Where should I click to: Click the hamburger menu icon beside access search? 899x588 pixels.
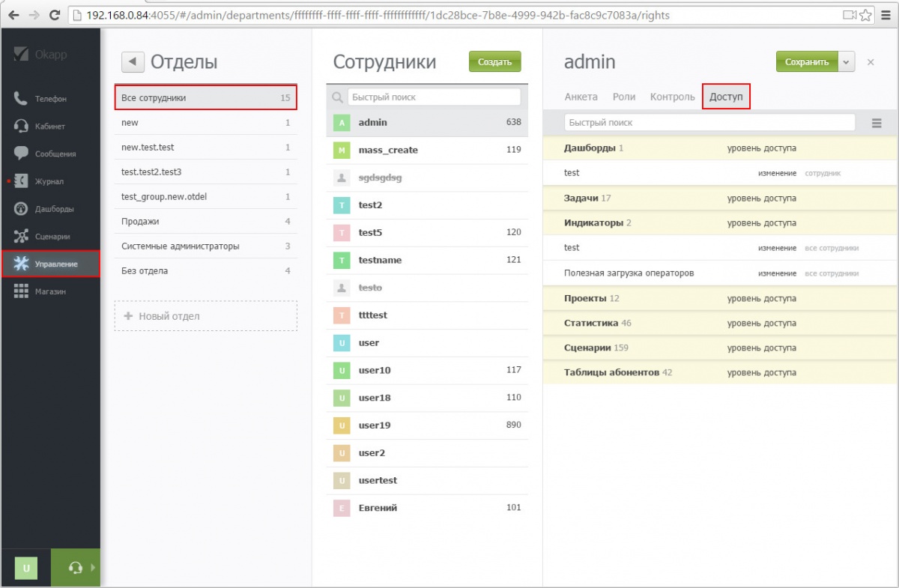[877, 123]
